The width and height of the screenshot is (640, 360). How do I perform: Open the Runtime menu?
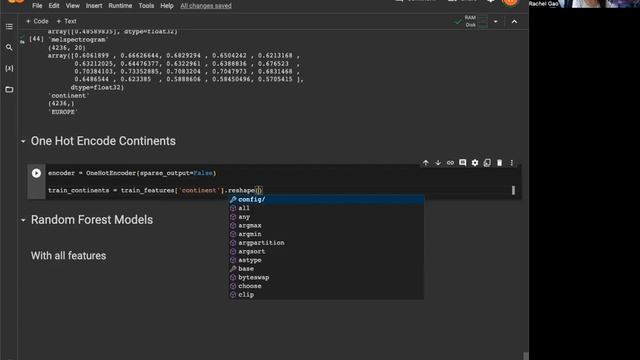pyautogui.click(x=120, y=6)
